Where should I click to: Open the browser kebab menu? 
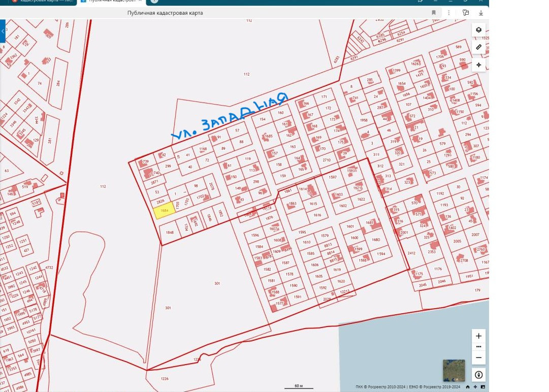point(449,13)
